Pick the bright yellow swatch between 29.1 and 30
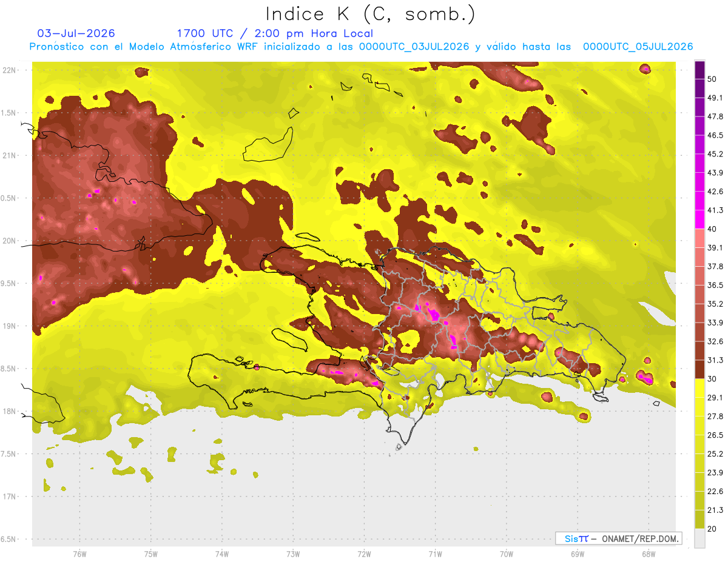 [699, 388]
